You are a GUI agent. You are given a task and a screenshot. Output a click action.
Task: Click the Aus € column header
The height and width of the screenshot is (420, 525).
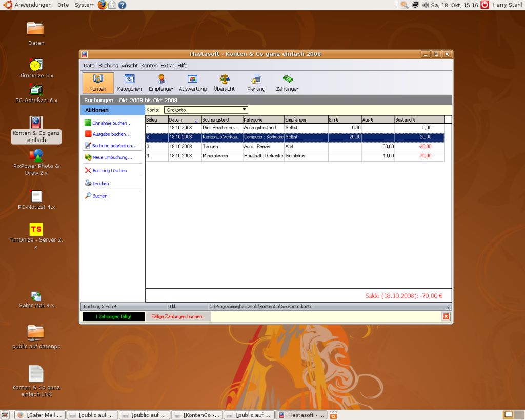pos(378,119)
